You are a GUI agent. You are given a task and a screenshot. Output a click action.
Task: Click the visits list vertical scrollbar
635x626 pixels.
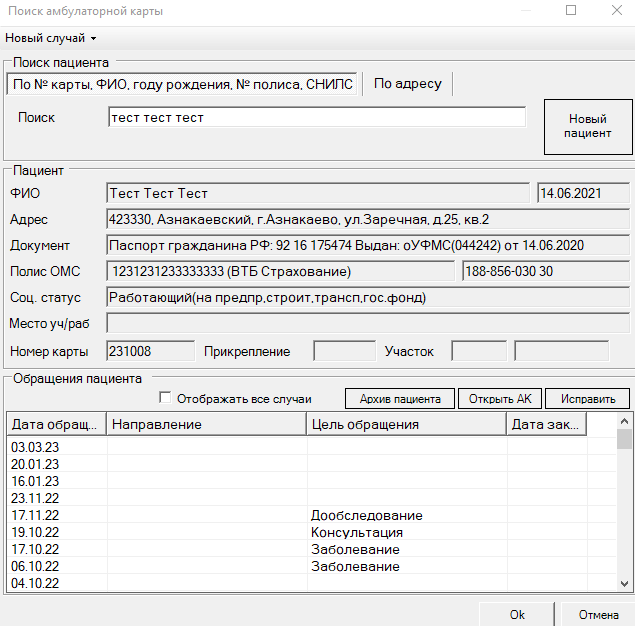click(624, 510)
